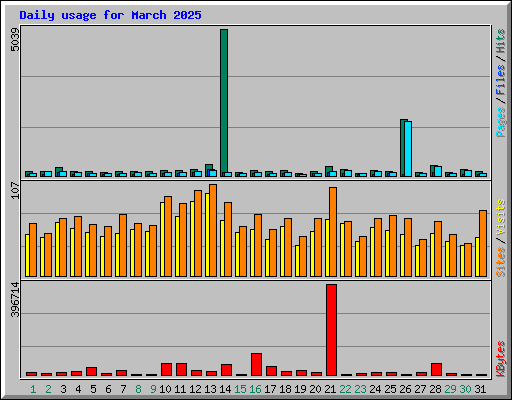The height and width of the screenshot is (400, 512).
Task: Click the orange Visits bar for day 1
Action: [x=33, y=250]
